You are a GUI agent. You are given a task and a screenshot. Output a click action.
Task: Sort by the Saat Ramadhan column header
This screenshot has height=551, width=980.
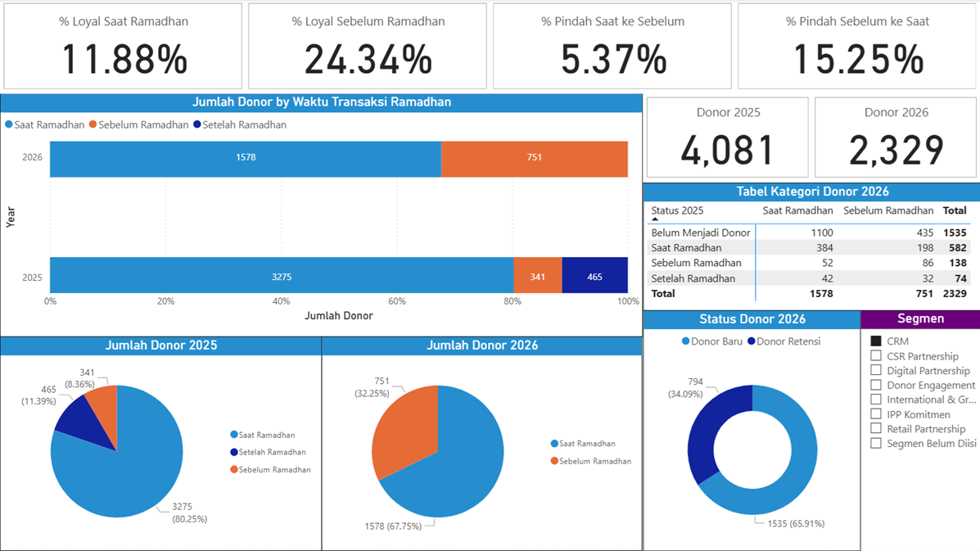(797, 210)
